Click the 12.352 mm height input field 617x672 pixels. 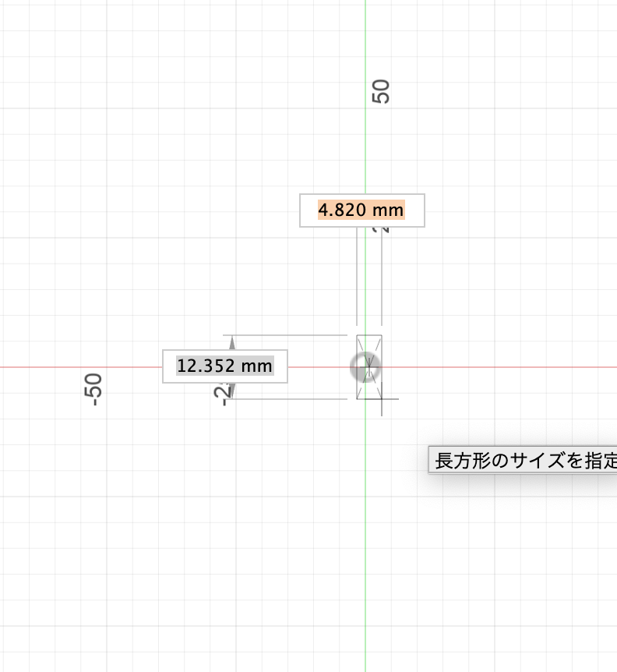[x=225, y=366]
